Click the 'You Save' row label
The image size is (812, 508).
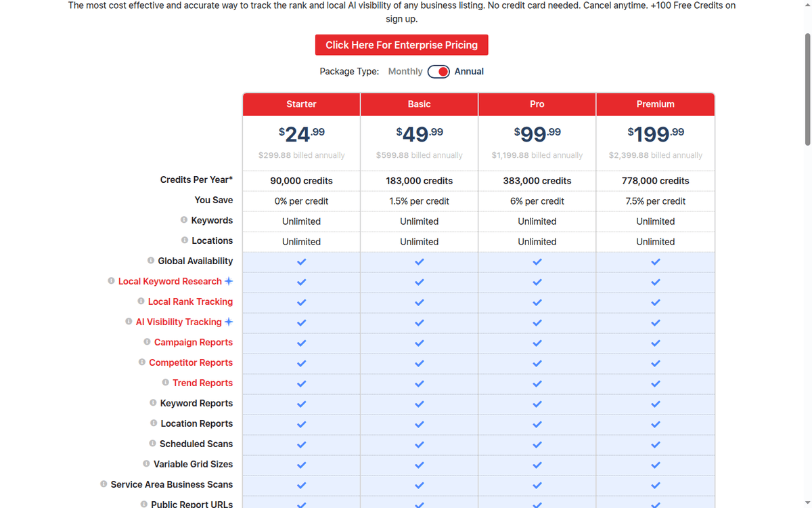tap(214, 200)
